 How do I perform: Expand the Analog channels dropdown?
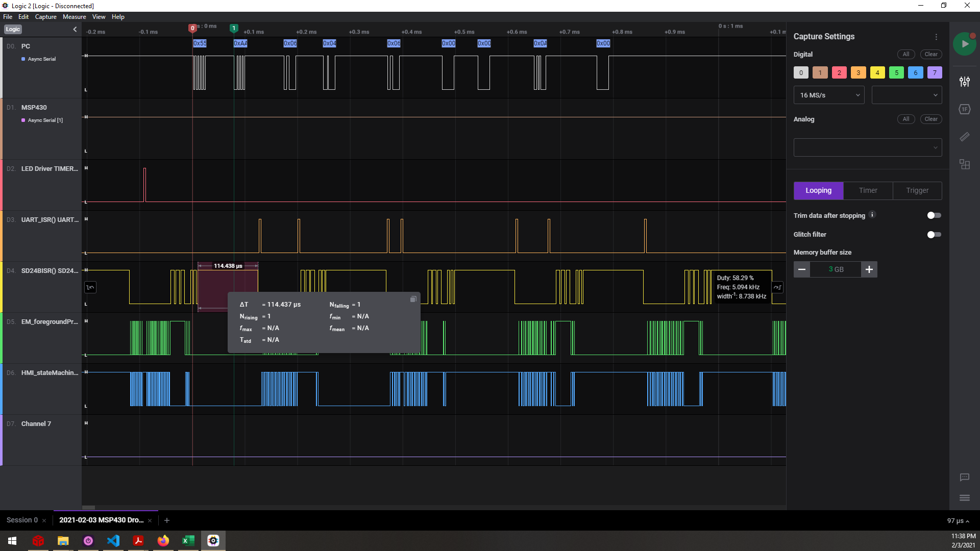click(867, 147)
